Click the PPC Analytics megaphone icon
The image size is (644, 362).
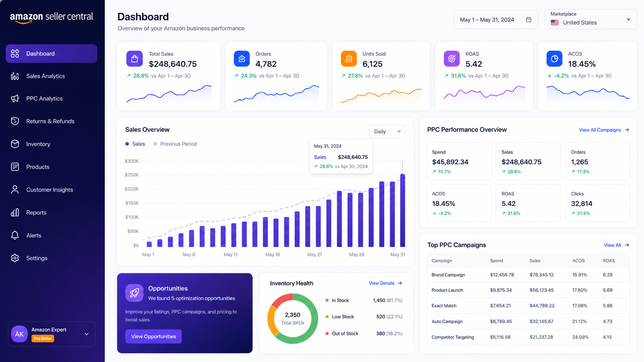click(x=15, y=98)
